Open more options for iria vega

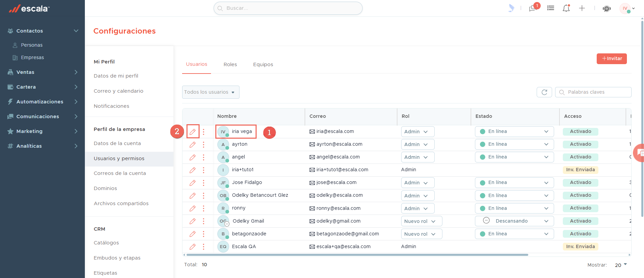[x=204, y=132]
